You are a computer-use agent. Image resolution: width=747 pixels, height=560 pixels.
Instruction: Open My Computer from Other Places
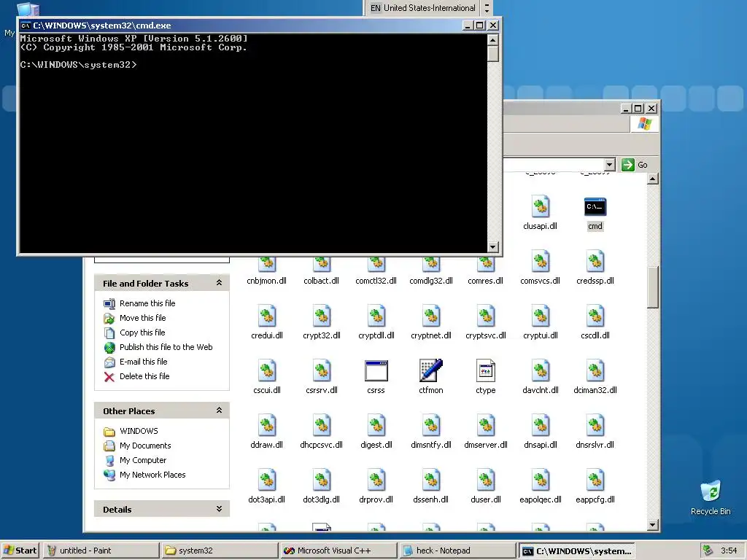[x=143, y=460]
